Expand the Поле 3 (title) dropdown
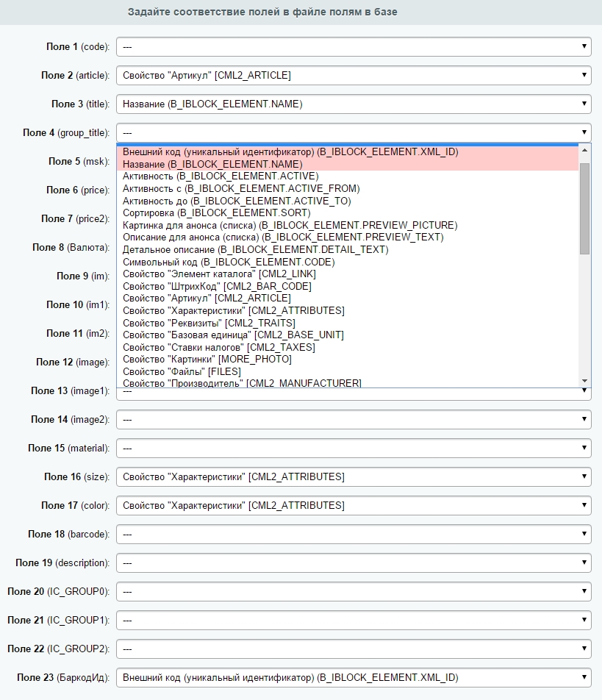The image size is (602, 700). pos(353,104)
